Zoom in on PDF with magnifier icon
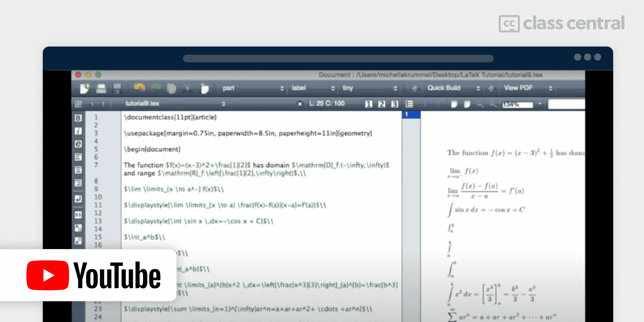The width and height of the screenshot is (644, 322). tap(481, 104)
